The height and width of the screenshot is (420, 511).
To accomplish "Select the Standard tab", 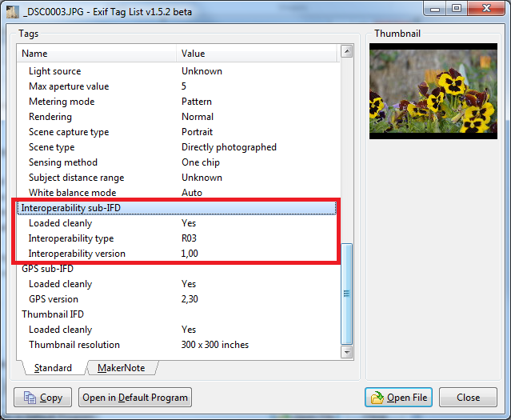I will pyautogui.click(x=53, y=368).
